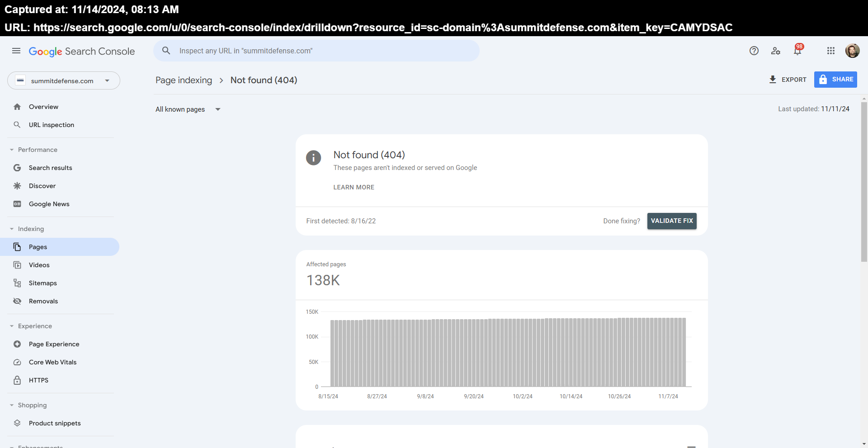Open the Removals menu item
Image resolution: width=868 pixels, height=448 pixels.
pyautogui.click(x=60, y=301)
